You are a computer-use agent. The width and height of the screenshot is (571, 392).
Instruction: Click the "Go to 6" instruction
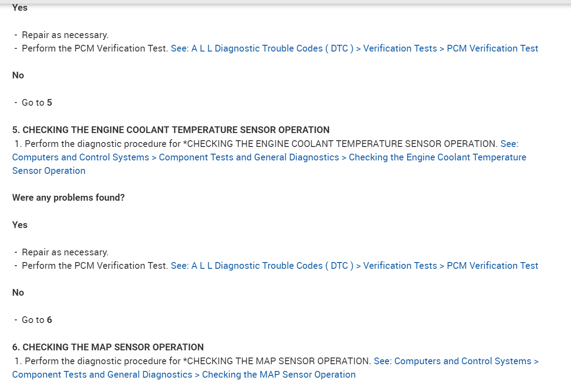coord(37,320)
